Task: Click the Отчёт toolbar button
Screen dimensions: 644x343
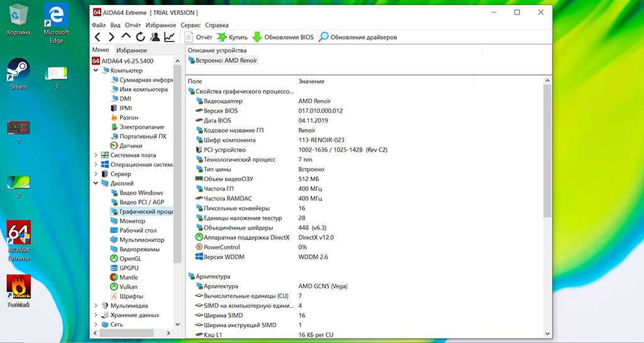Action: tap(197, 37)
